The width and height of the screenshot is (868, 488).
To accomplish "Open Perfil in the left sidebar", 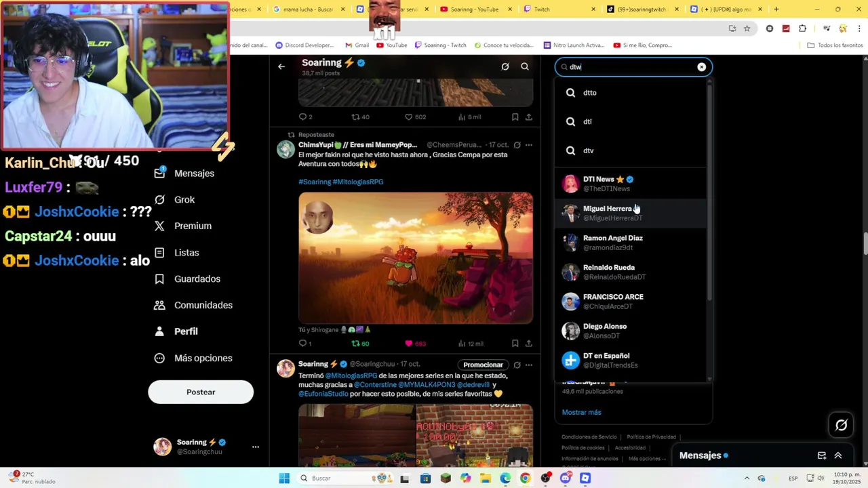I will 176,331.
